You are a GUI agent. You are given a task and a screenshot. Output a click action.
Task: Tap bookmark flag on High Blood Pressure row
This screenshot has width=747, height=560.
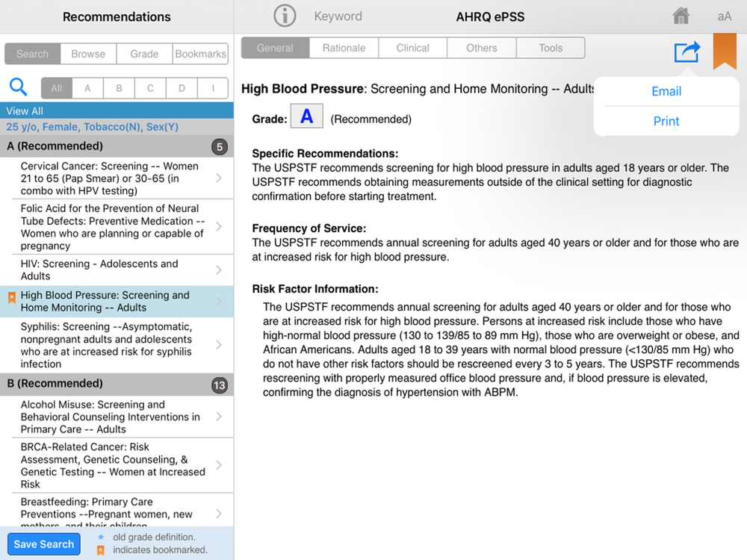(11, 299)
